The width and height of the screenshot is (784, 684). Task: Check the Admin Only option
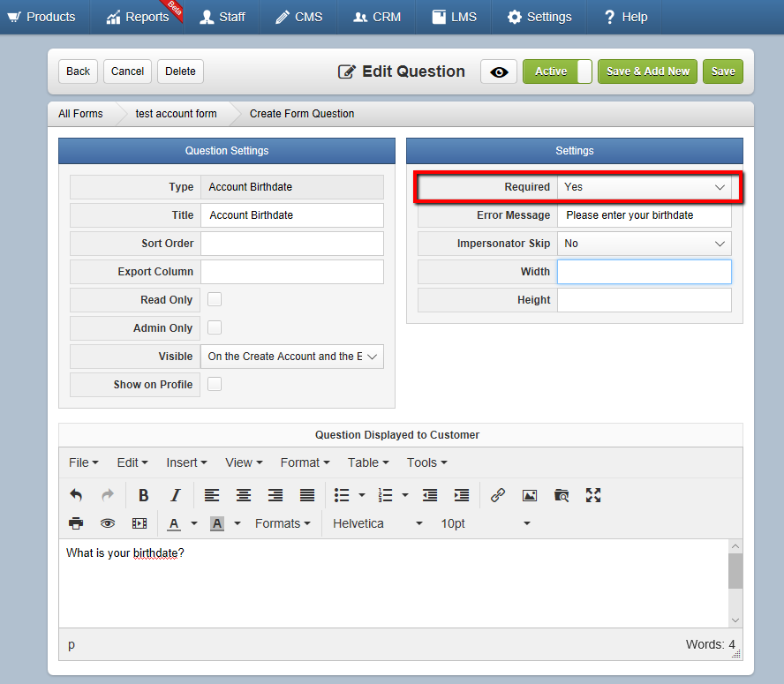[212, 327]
